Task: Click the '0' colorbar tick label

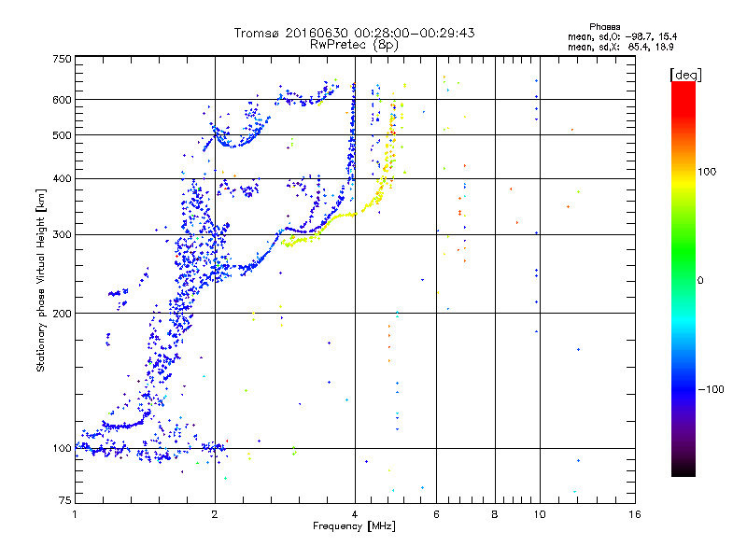Action: tap(700, 280)
